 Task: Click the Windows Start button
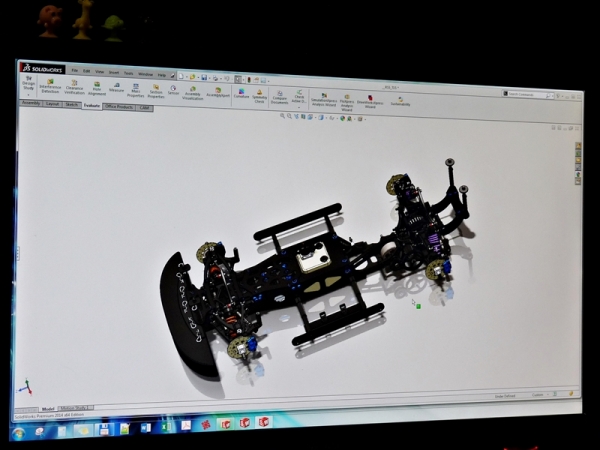coord(17,431)
